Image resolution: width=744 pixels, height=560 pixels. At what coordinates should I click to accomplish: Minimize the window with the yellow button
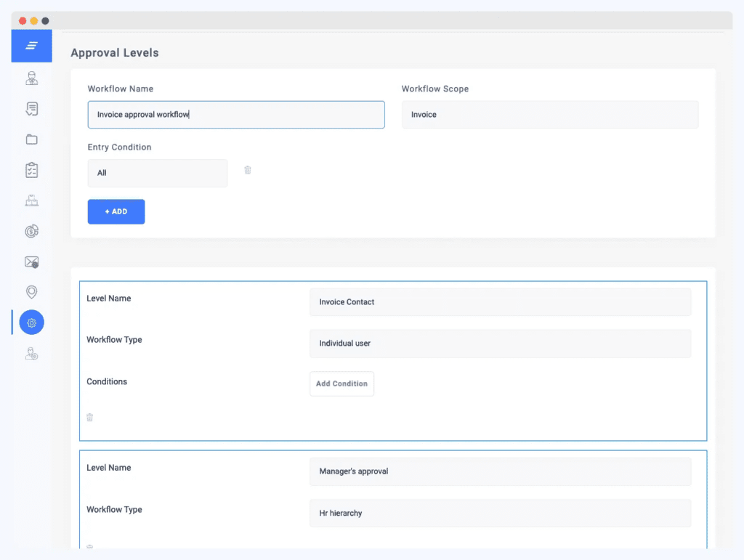pyautogui.click(x=33, y=21)
